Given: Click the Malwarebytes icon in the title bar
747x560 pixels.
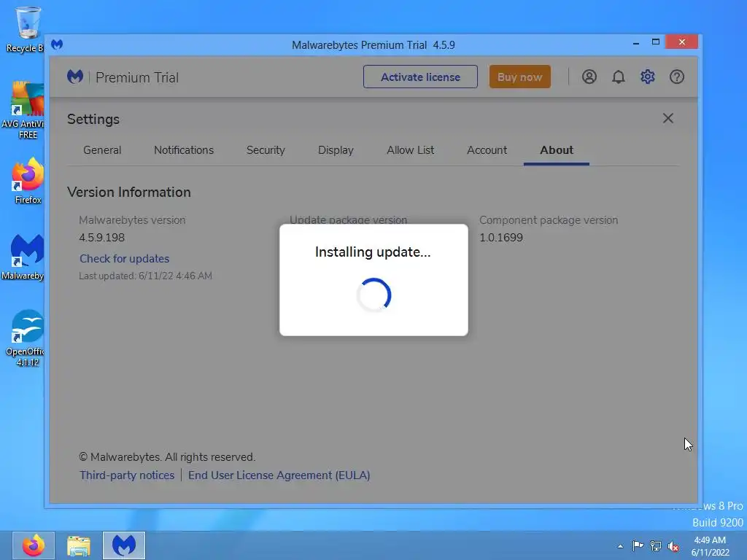Looking at the screenshot, I should pos(57,44).
